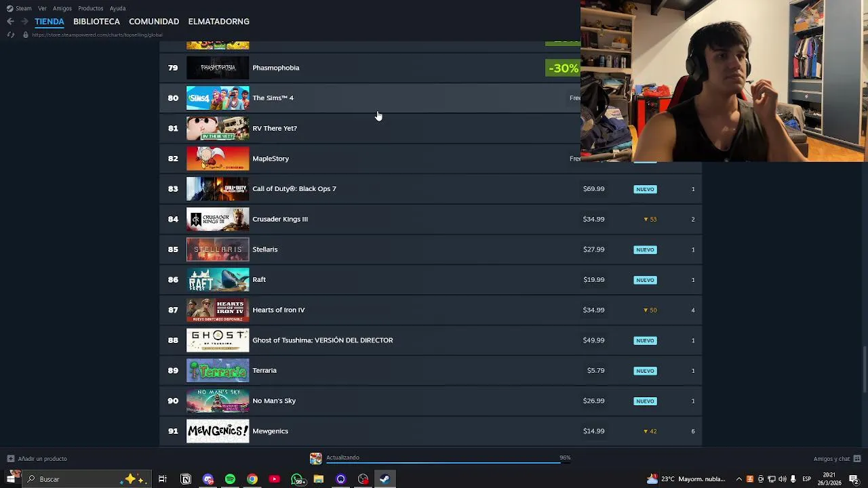The height and width of the screenshot is (488, 868).
Task: Open OBS Studio from the taskbar
Action: [x=363, y=479]
